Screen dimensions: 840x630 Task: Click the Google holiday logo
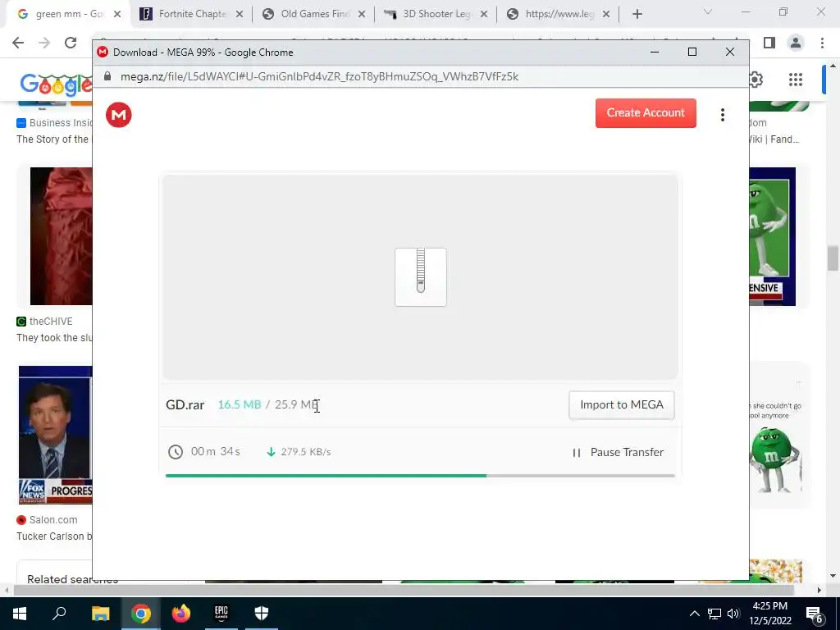point(56,84)
